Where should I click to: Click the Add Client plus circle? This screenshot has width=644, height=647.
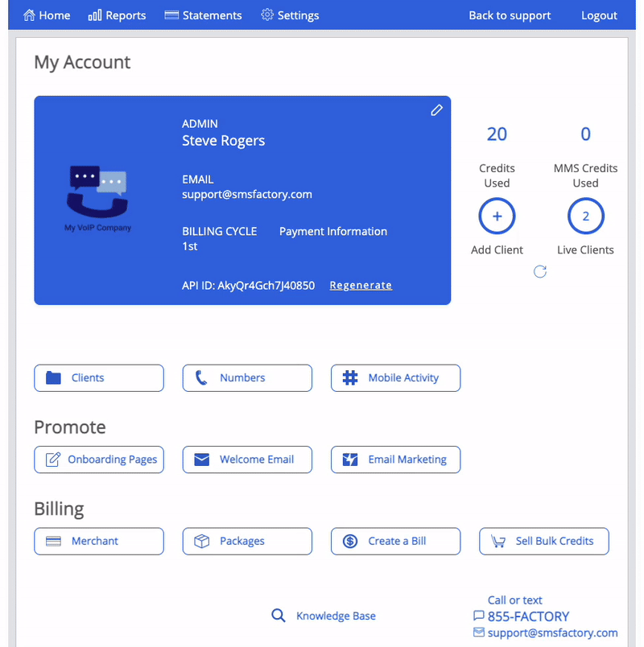(497, 216)
